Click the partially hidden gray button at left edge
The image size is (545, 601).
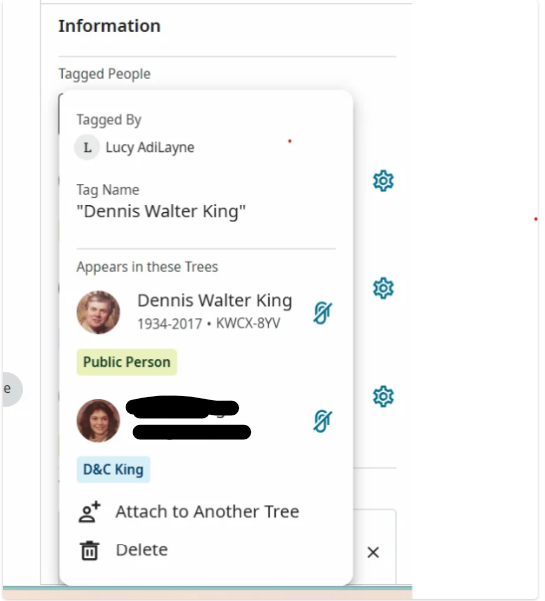click(x=12, y=389)
